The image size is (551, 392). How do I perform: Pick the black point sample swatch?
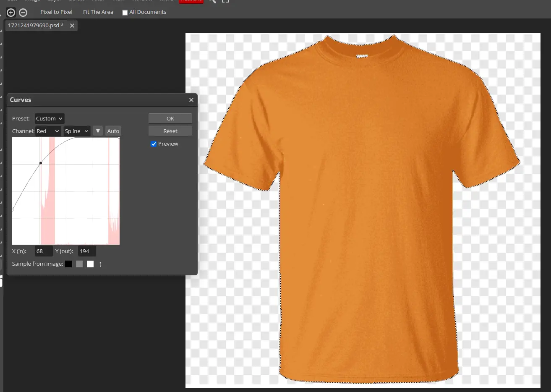tap(68, 264)
